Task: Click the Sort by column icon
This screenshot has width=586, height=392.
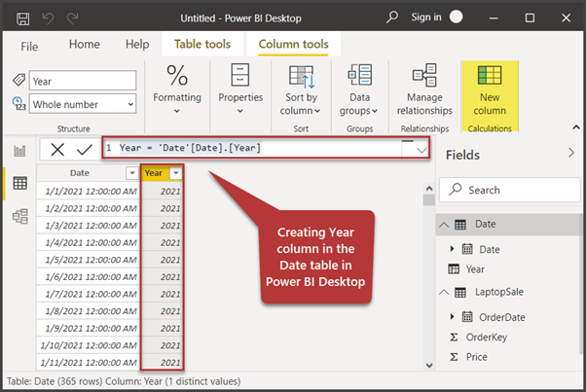Action: tap(301, 77)
